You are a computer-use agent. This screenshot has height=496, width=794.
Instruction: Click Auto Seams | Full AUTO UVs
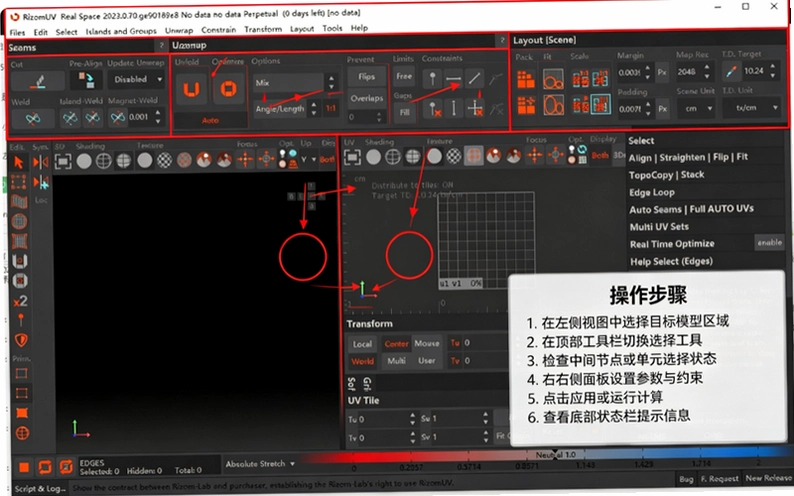(691, 209)
